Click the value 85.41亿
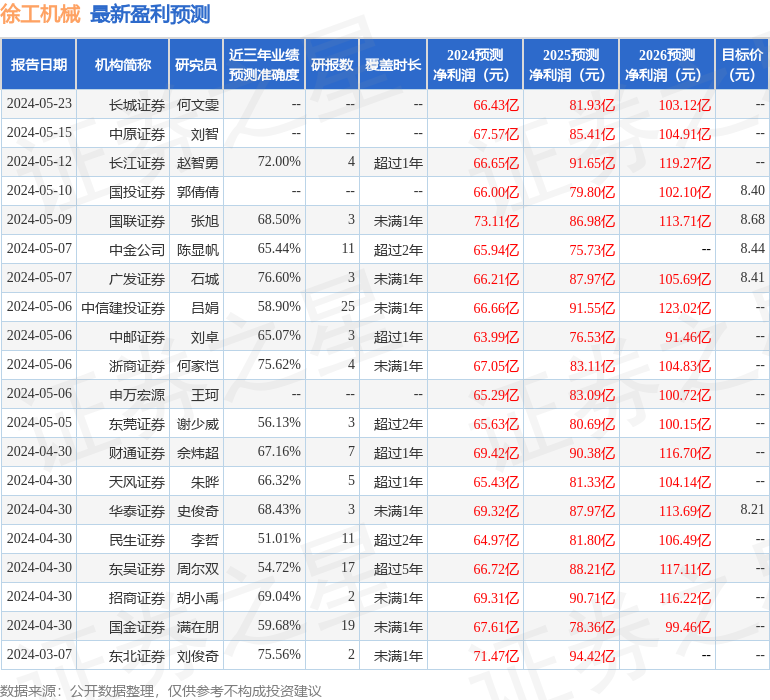Screen dimensions: 770x700 pos(592,134)
